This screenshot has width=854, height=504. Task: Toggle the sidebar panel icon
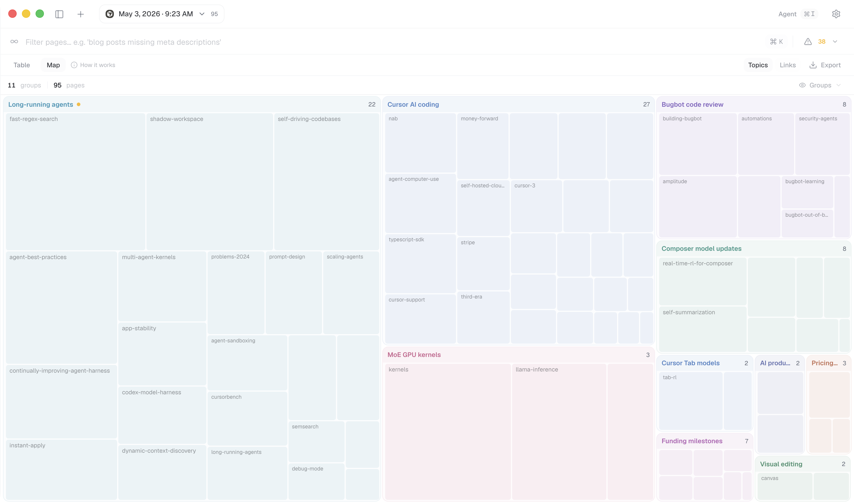pos(59,14)
